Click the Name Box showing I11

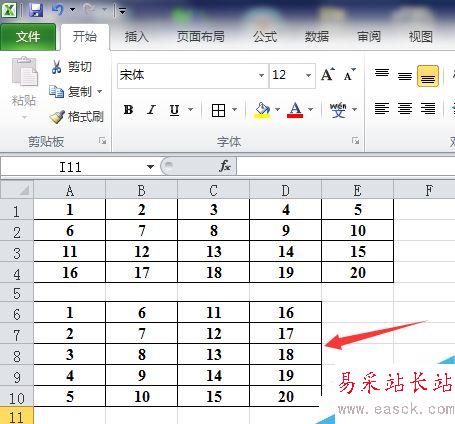point(71,167)
